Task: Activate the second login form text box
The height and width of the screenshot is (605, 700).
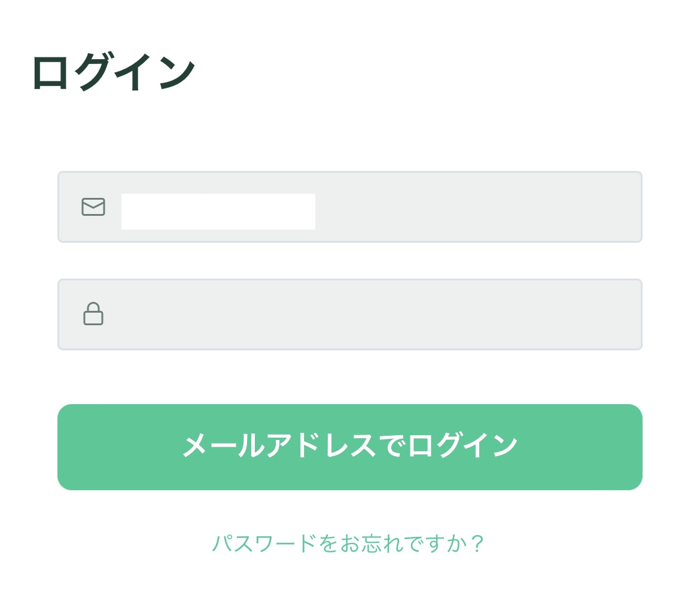Action: (349, 314)
